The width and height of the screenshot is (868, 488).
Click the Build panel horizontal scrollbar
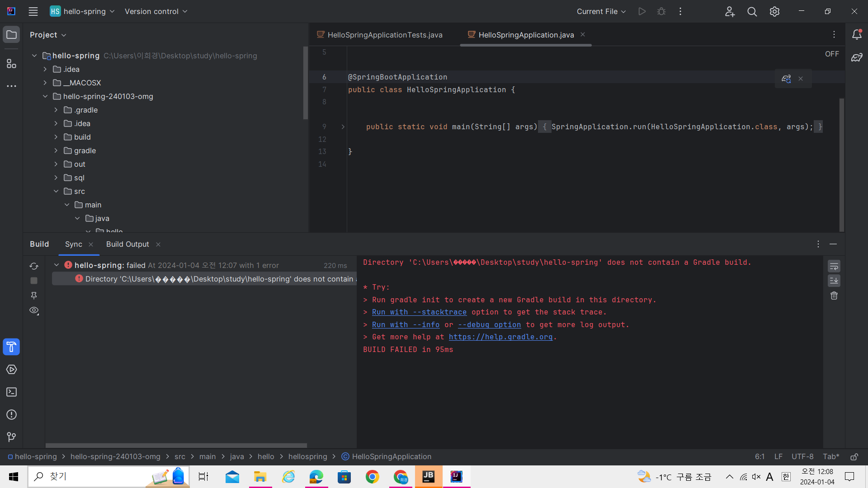point(176,446)
